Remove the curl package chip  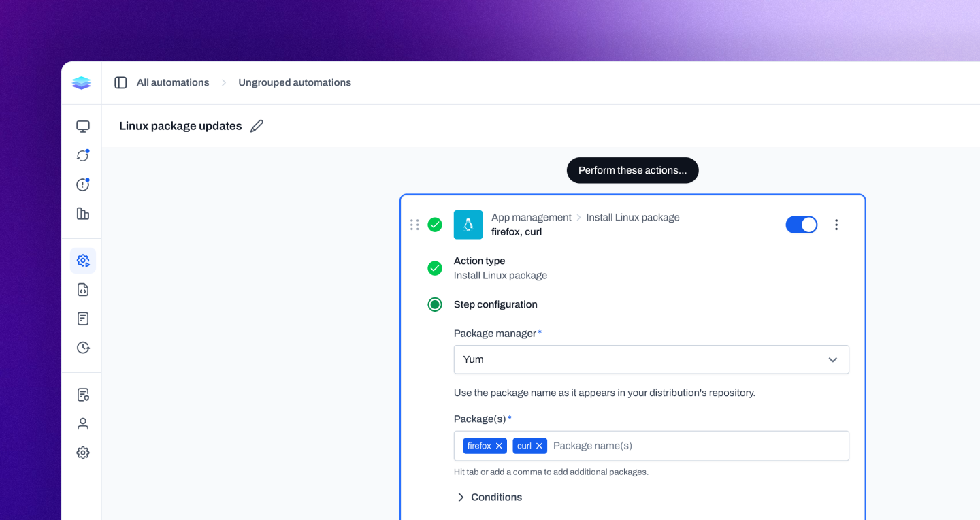pos(539,446)
